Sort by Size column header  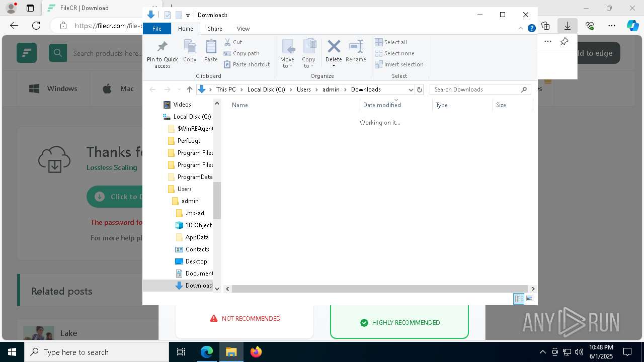coord(513,105)
